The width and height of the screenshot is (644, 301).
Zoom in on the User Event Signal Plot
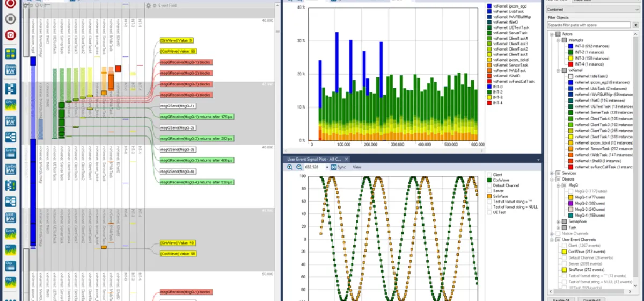point(290,167)
